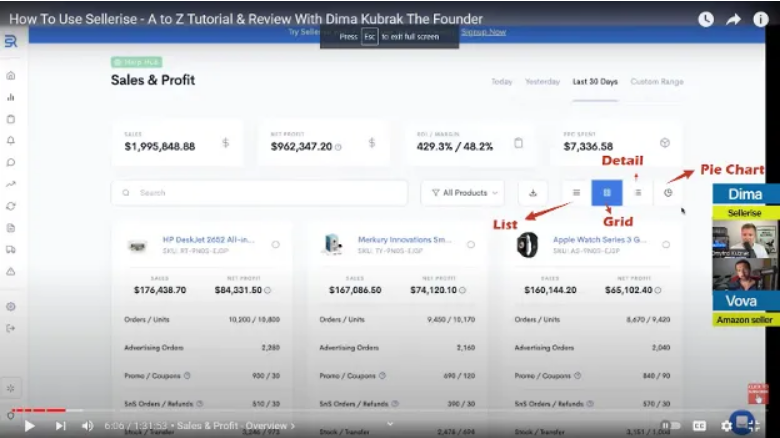Screen dimensions: 780x438
Task: Open the bar chart analytics sidebar icon
Action: pos(11,98)
